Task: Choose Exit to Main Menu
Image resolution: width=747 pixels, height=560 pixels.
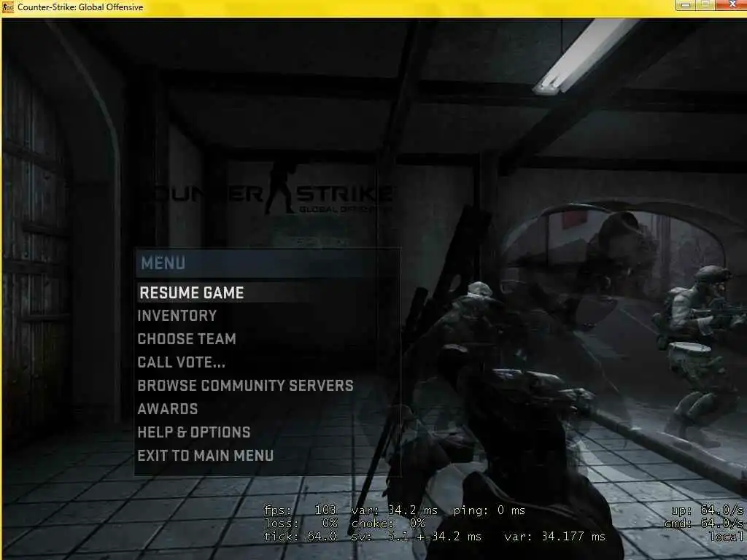Action: coord(205,456)
